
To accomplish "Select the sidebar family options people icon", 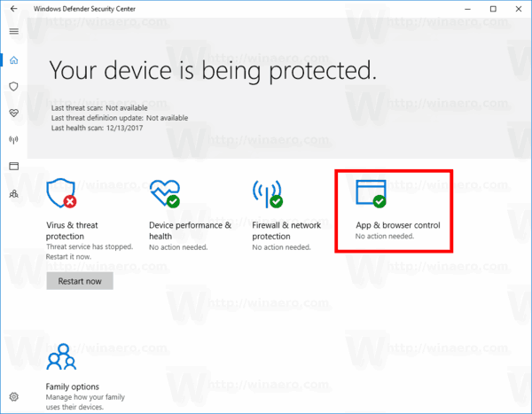I will [x=13, y=192].
